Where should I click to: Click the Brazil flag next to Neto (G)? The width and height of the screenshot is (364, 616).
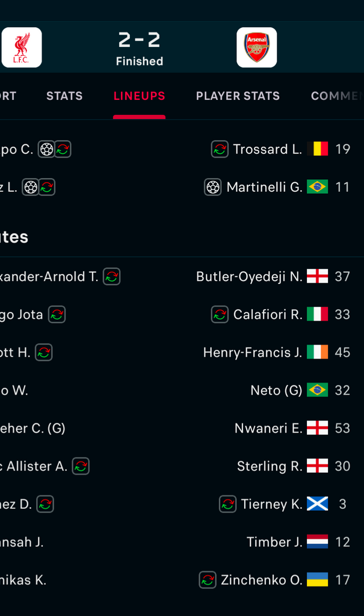coord(317,390)
